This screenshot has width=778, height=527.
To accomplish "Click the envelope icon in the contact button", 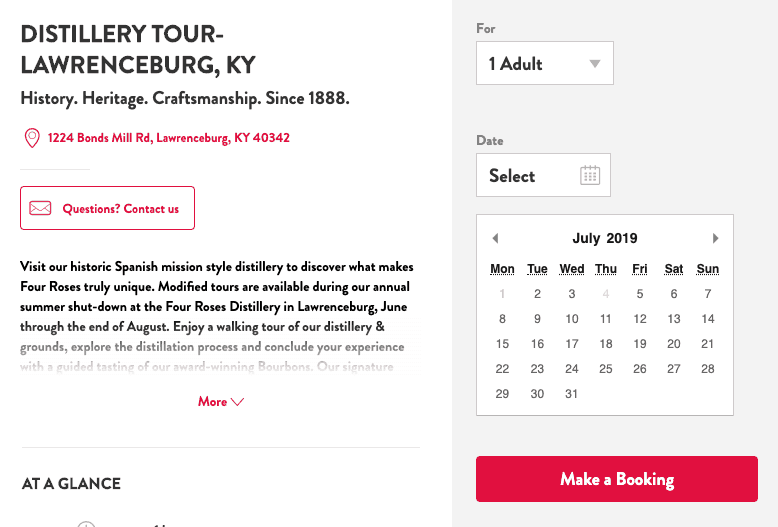I will (x=40, y=209).
